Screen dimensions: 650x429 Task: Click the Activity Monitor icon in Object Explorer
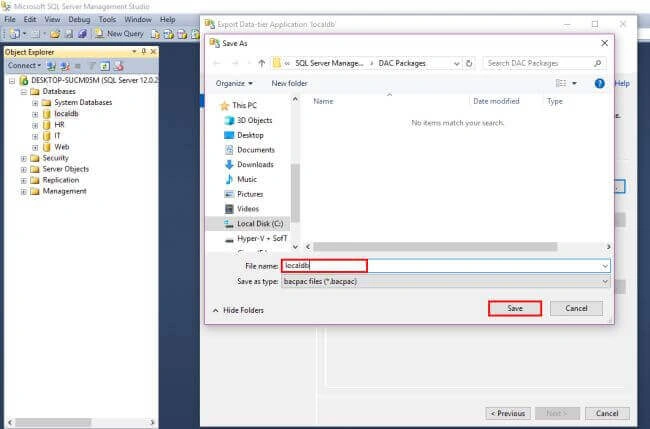(x=119, y=66)
